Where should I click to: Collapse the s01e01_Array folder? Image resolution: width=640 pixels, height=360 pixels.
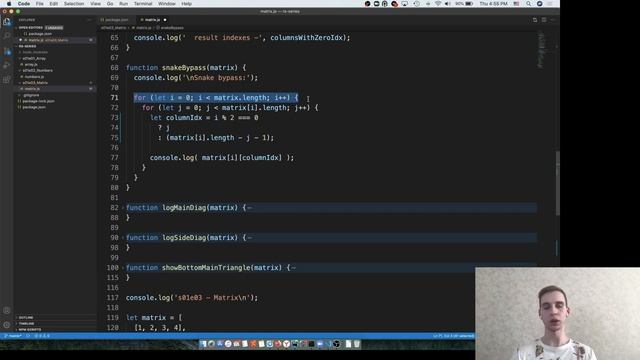click(x=34, y=58)
